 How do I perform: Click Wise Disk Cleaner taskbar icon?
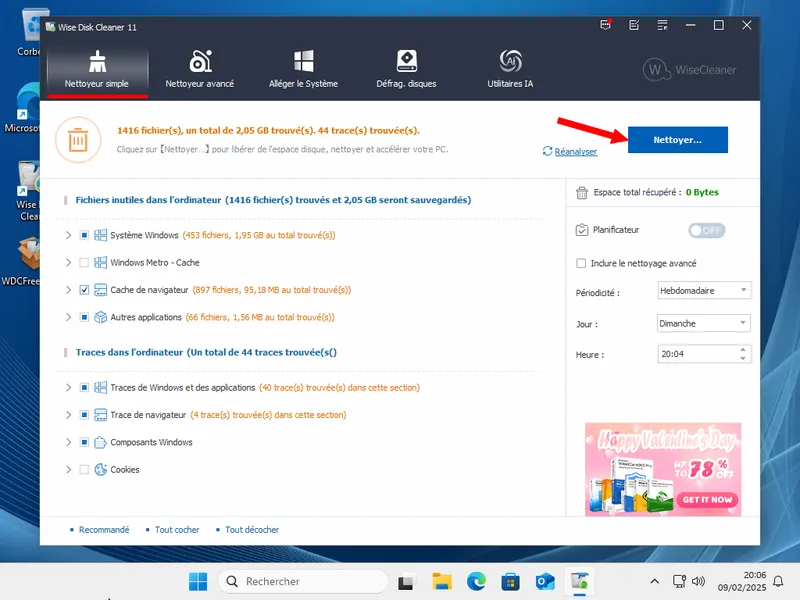[579, 582]
